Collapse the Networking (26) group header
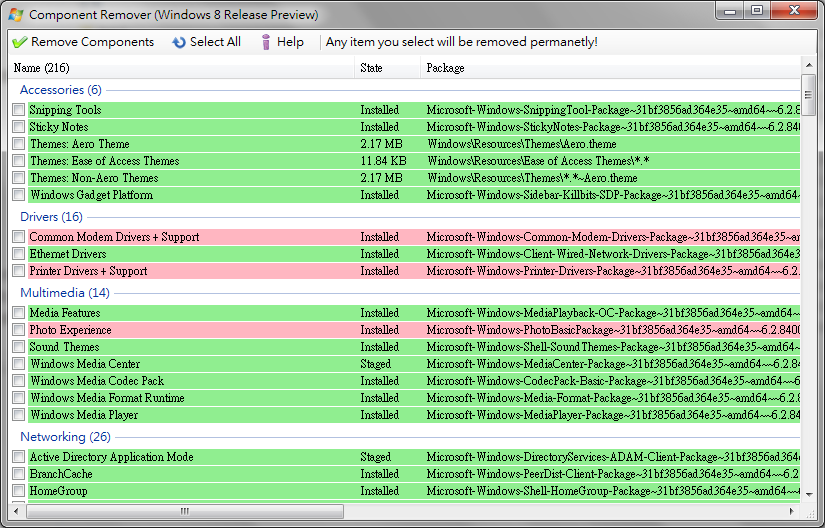Viewport: 825px width, 528px height. pyautogui.click(x=66, y=437)
